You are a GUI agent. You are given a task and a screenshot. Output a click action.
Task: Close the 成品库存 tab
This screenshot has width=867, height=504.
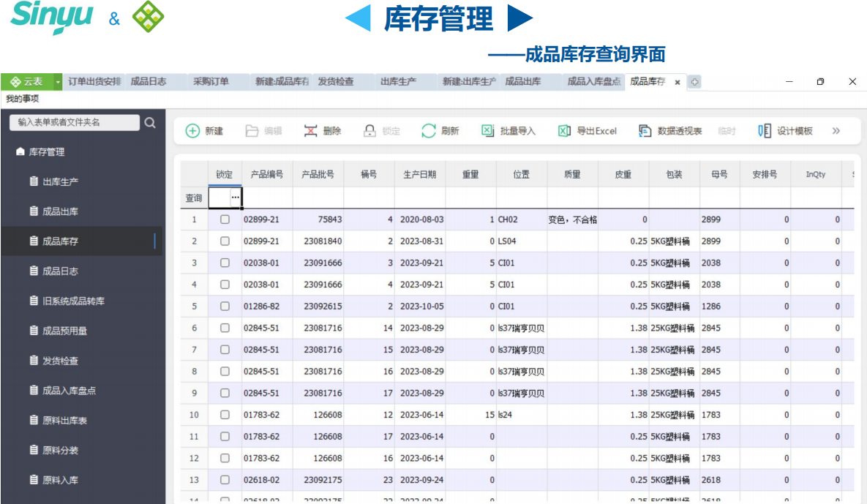pos(678,83)
